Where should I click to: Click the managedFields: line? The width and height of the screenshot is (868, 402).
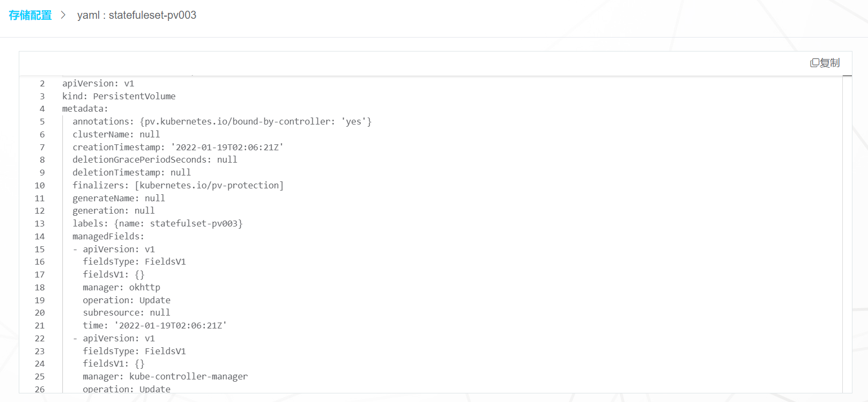point(108,237)
